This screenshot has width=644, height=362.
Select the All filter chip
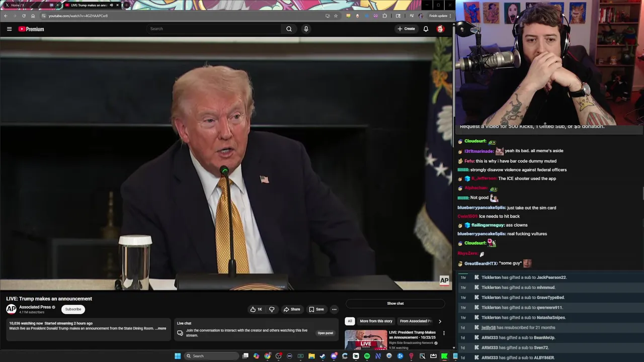[350, 321]
